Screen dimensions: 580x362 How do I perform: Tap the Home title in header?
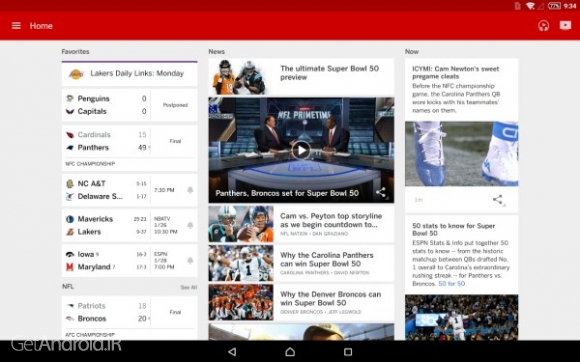41,26
